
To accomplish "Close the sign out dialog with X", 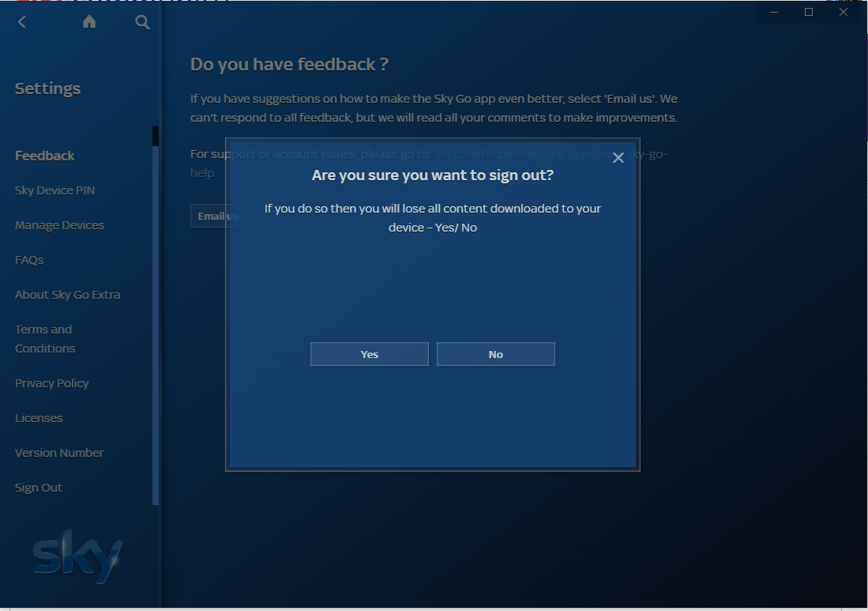I will tap(618, 158).
